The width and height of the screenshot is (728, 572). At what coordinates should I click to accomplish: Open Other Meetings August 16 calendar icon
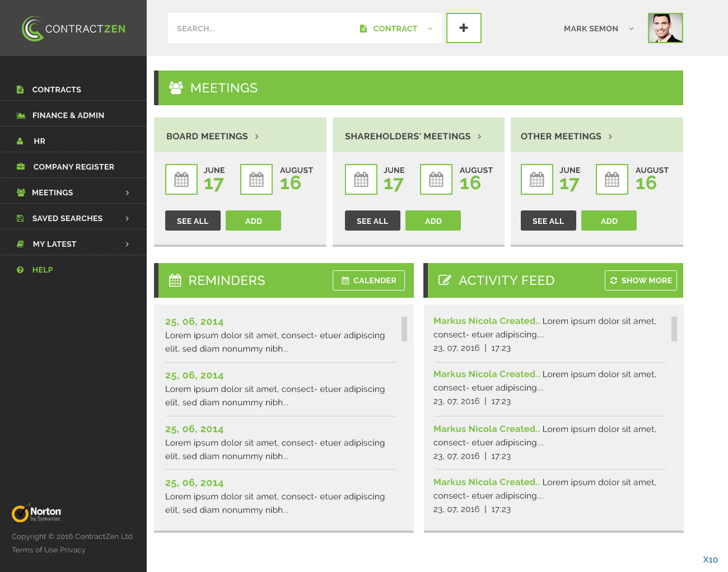pyautogui.click(x=612, y=179)
